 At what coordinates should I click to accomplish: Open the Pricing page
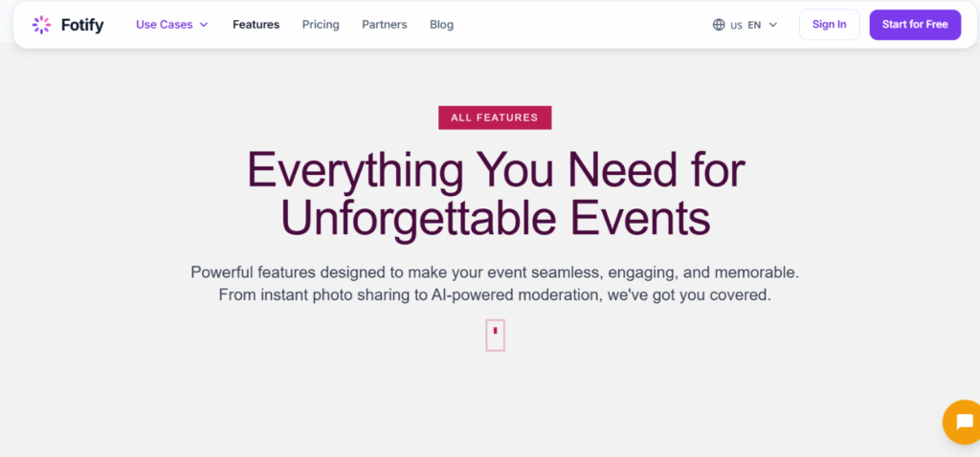tap(321, 25)
